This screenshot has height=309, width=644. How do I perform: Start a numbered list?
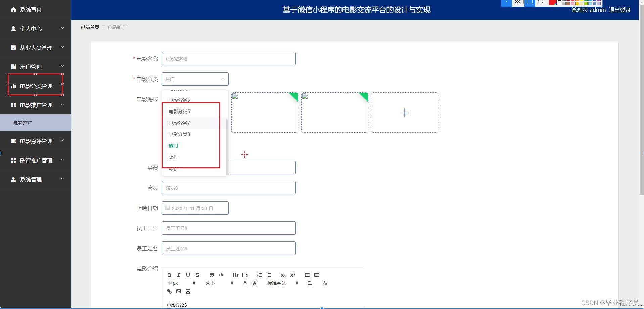[260, 275]
